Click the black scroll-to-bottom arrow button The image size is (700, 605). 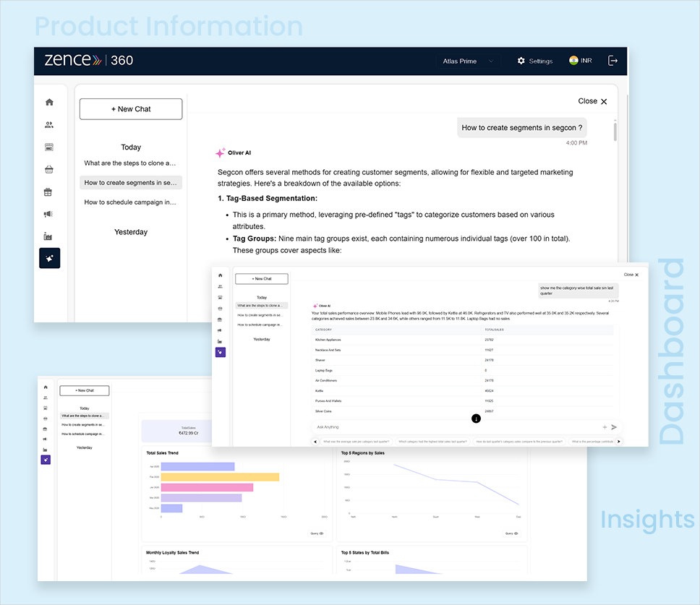tap(477, 419)
